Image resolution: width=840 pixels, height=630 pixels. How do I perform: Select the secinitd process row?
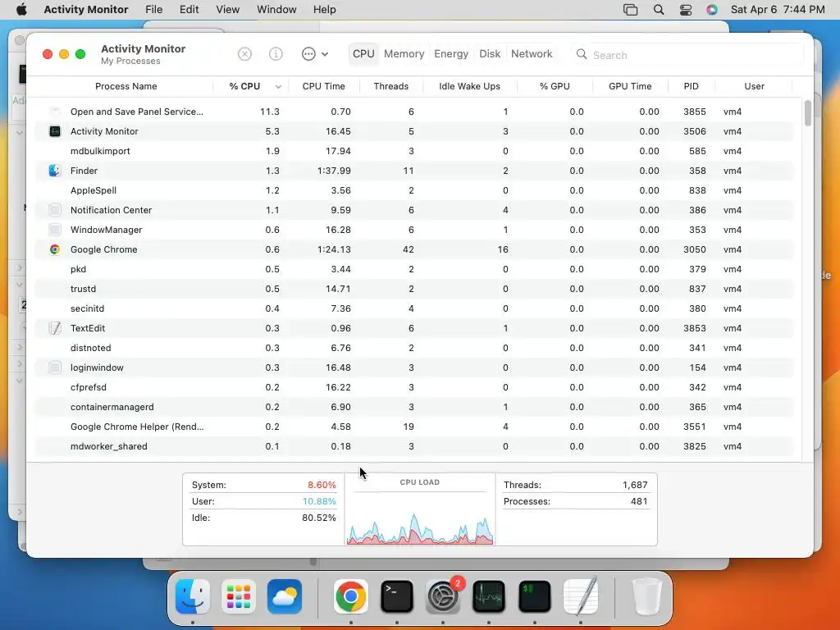click(414, 308)
